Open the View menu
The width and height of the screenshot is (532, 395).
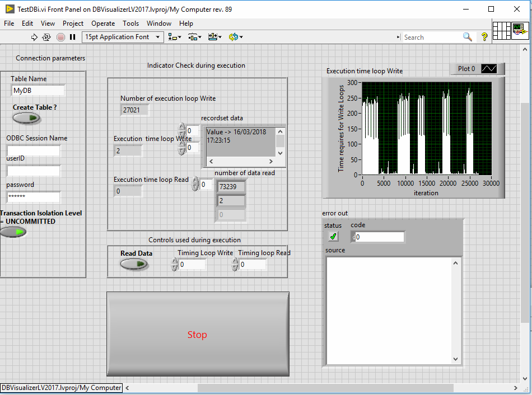[x=48, y=23]
